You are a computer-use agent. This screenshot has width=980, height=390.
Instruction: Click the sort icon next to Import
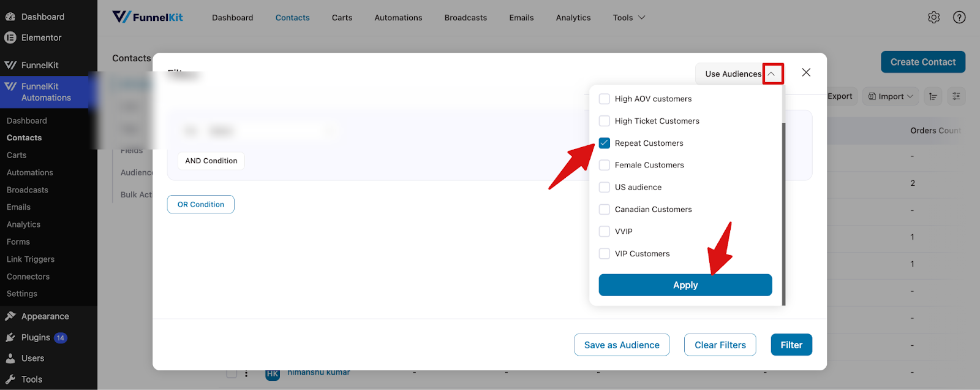coord(933,96)
